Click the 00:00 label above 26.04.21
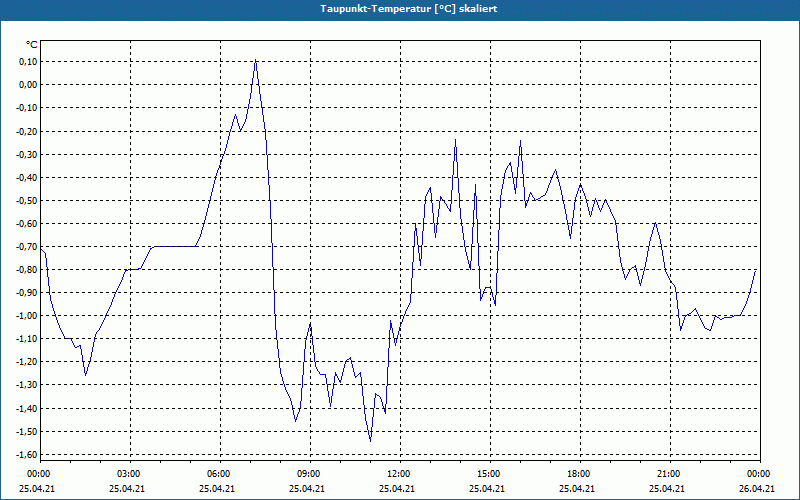Viewport: 800px width, 500px height. point(760,474)
